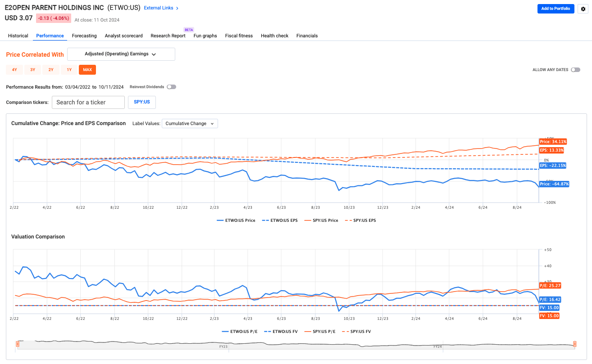Click the External Links arrow icon
The width and height of the screenshot is (592, 364).
(177, 8)
